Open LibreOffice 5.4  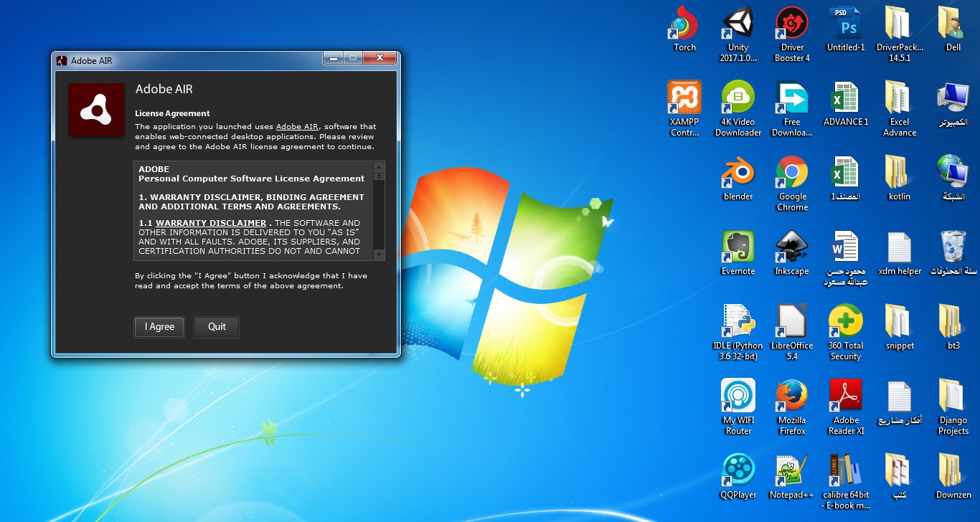coord(791,321)
